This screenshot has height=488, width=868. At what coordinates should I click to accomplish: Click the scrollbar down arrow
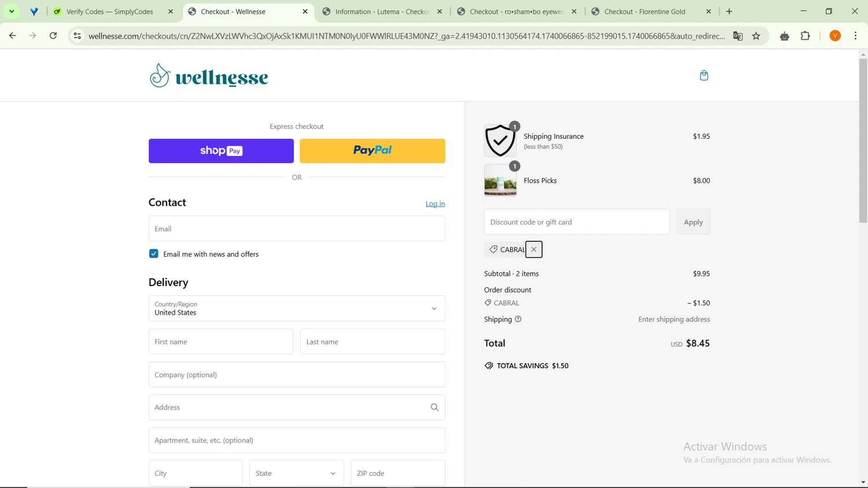coord(863,482)
